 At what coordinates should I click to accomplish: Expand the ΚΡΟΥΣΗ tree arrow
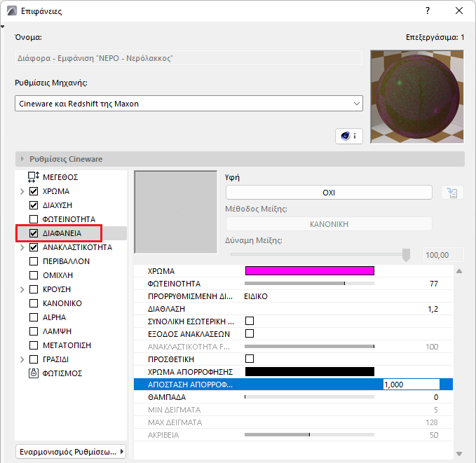pos(22,289)
